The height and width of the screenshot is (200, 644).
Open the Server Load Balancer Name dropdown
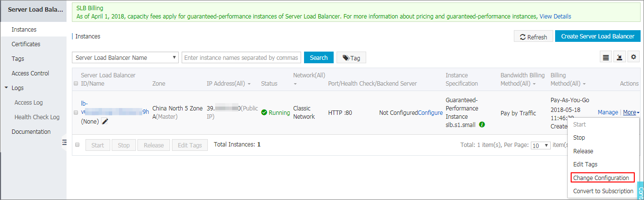pyautogui.click(x=125, y=57)
